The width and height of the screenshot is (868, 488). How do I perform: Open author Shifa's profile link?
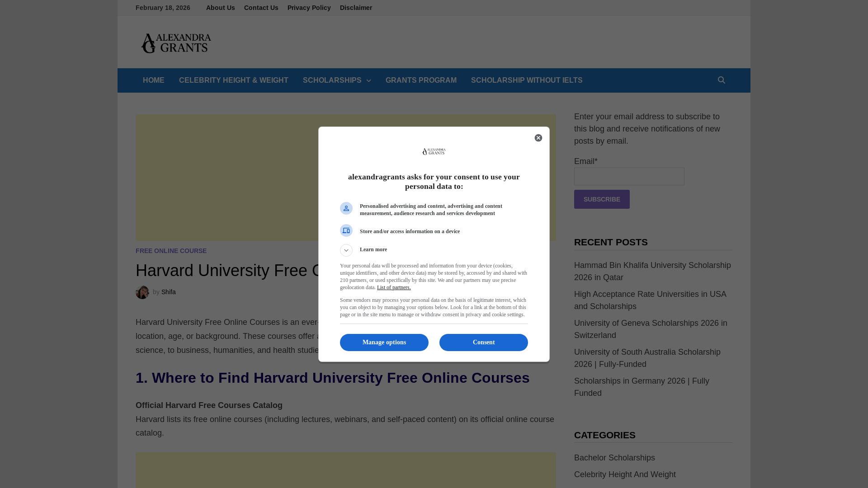point(169,292)
